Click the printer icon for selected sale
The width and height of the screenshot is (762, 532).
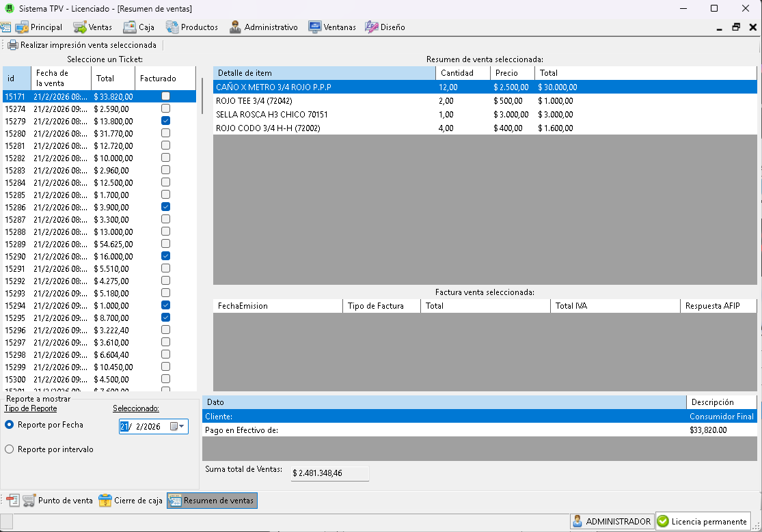[x=13, y=45]
